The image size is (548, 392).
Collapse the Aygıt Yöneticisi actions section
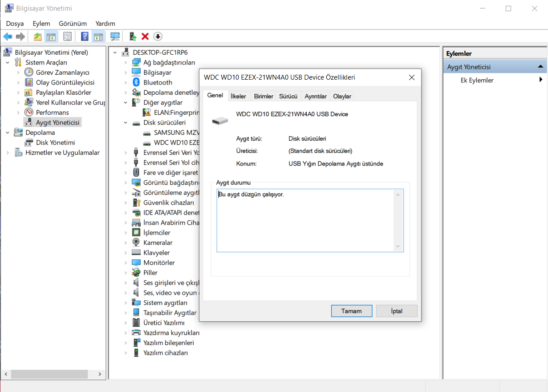tap(540, 67)
